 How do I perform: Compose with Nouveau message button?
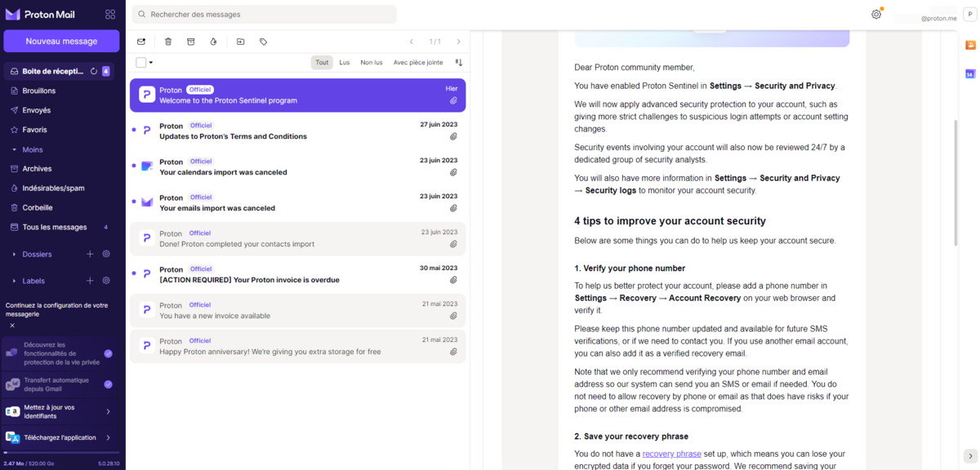pos(61,42)
